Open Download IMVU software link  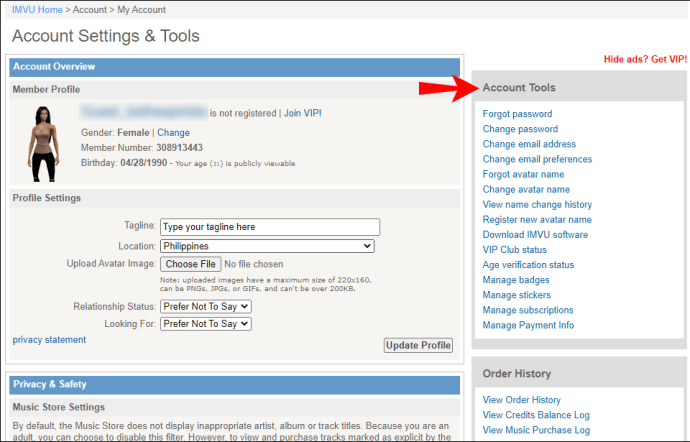pyautogui.click(x=535, y=235)
